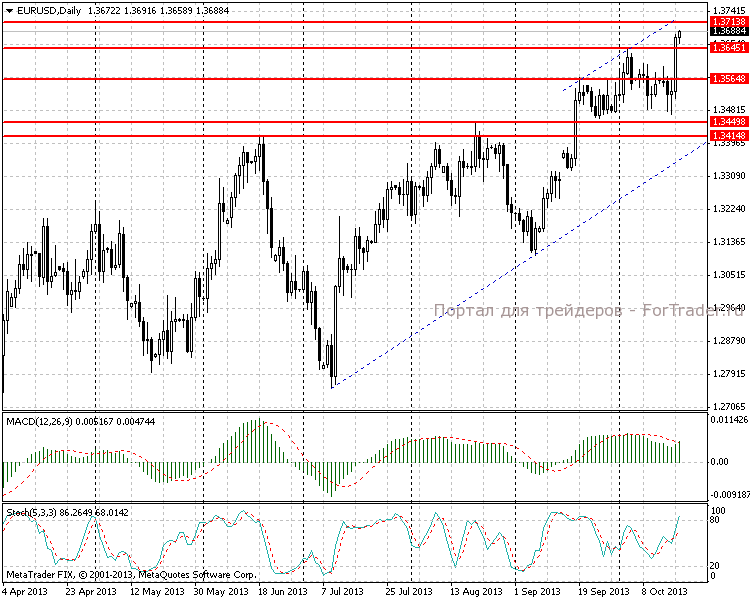
Task: Click the red 1.34148 price level label
Action: click(x=729, y=135)
